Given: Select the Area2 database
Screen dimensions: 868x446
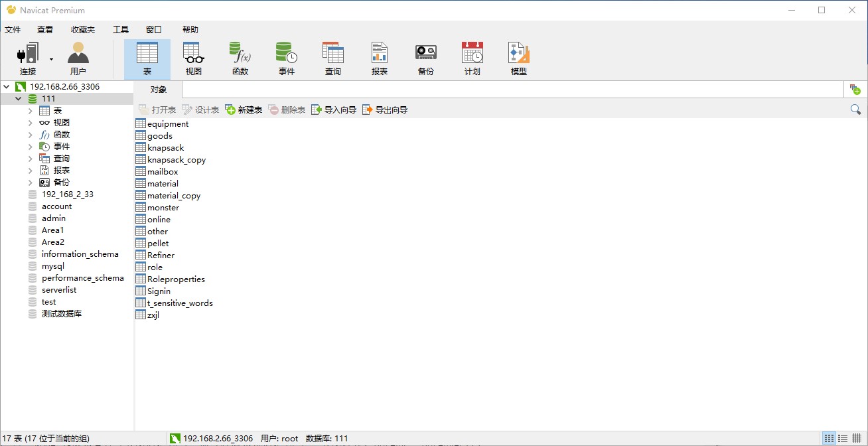Looking at the screenshot, I should click(52, 242).
